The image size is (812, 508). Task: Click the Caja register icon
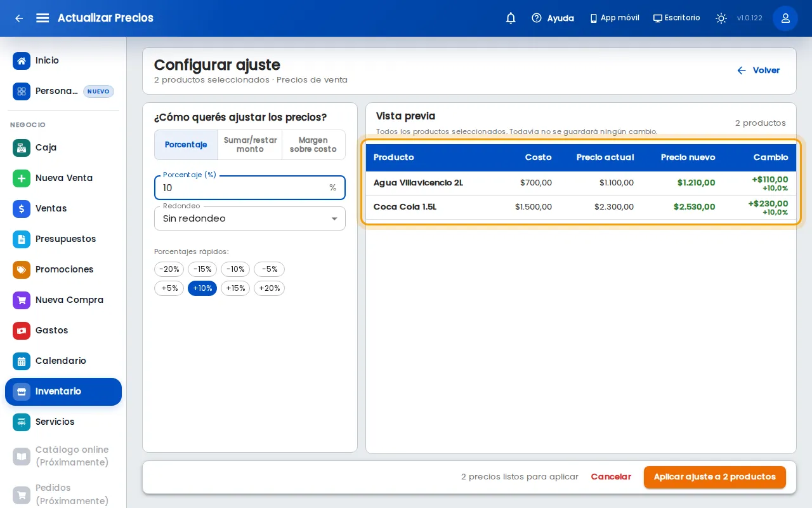pyautogui.click(x=22, y=147)
